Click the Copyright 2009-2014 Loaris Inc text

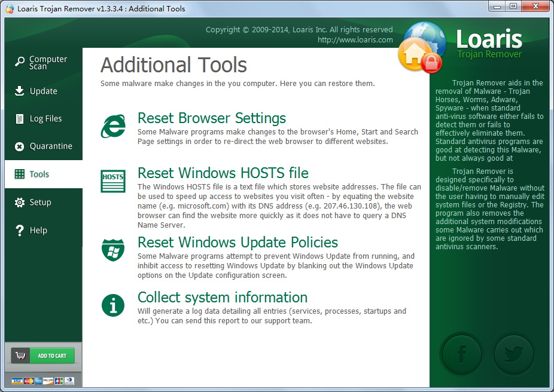(x=299, y=30)
